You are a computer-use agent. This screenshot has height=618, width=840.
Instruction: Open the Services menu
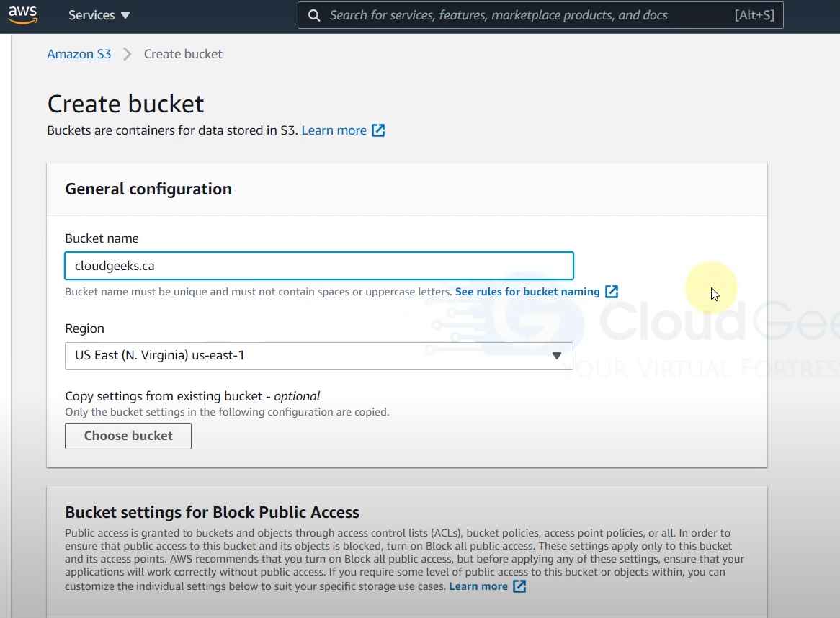pos(99,15)
